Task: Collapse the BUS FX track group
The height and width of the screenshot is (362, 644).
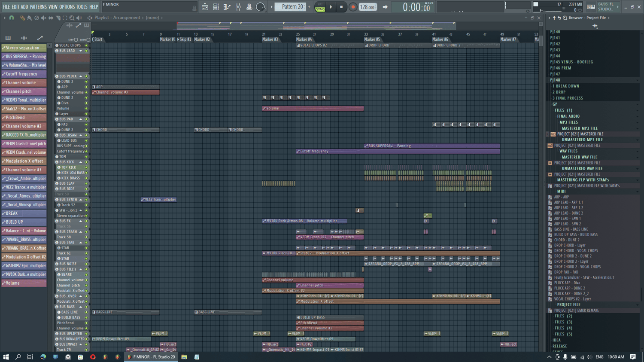Action: (x=81, y=221)
